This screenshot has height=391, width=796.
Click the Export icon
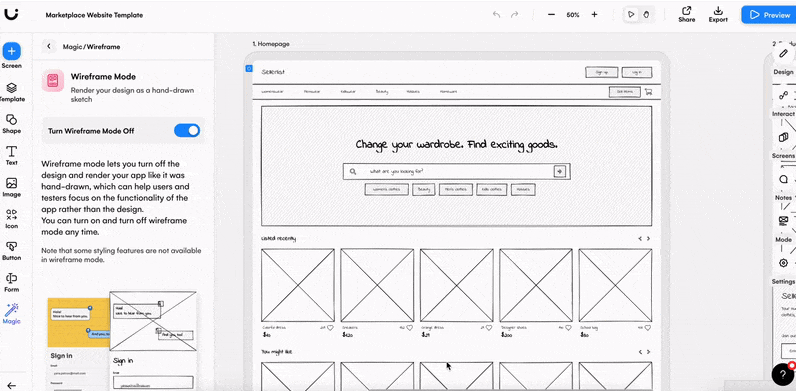[718, 14]
